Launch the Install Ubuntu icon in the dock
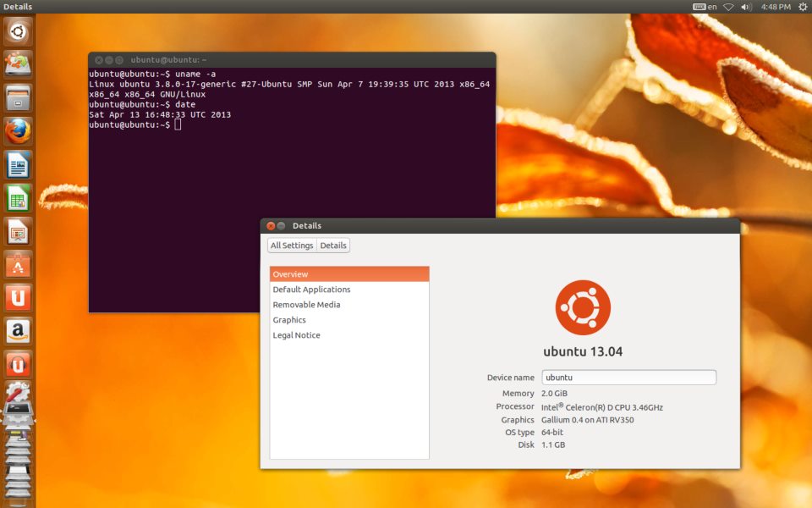This screenshot has height=508, width=812. point(18,65)
